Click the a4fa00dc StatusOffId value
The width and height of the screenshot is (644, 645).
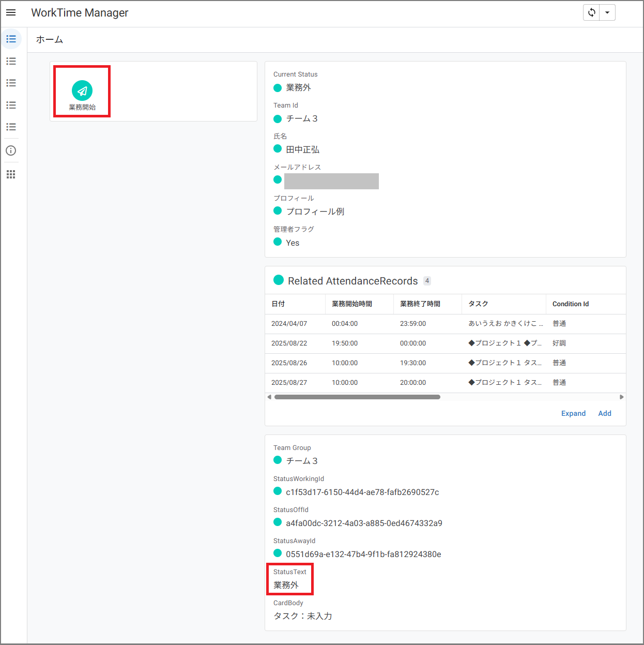click(x=364, y=523)
